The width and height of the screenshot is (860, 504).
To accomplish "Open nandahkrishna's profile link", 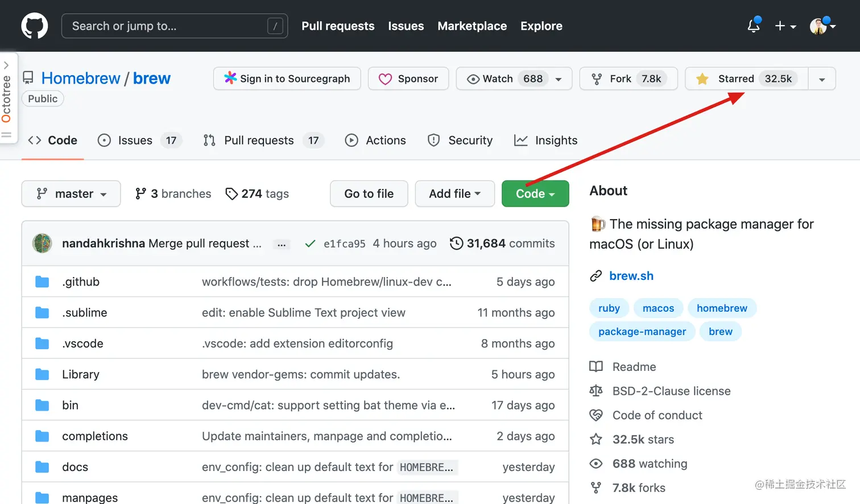I will click(104, 243).
